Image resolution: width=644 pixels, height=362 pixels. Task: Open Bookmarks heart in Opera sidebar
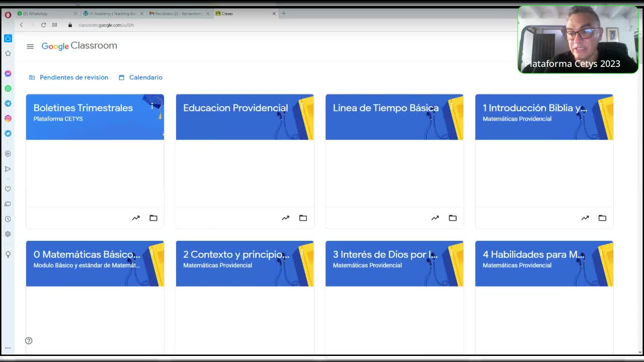point(8,189)
